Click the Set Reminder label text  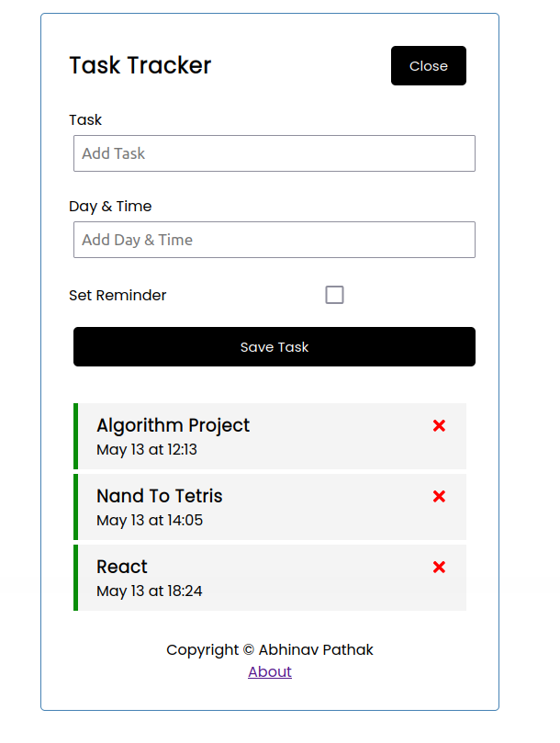[118, 295]
